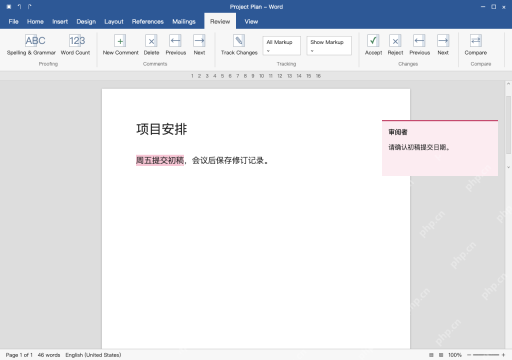This screenshot has width=512, height=360.
Task: Click the save icon in title bar
Action: coord(9,7)
